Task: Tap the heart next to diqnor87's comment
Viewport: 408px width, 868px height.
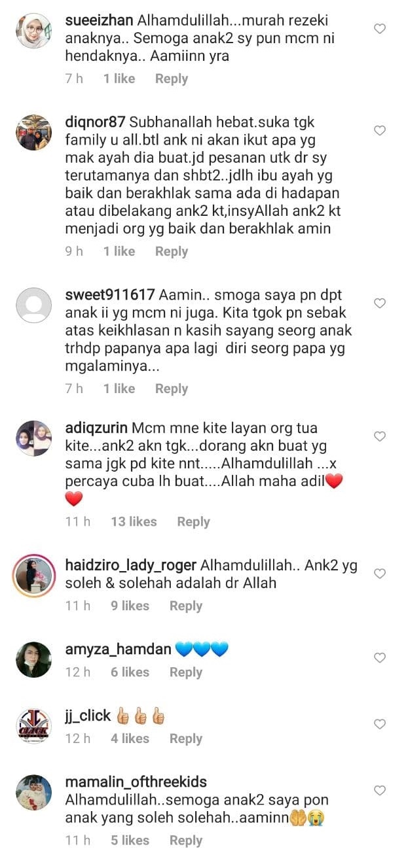Action: coord(380,131)
